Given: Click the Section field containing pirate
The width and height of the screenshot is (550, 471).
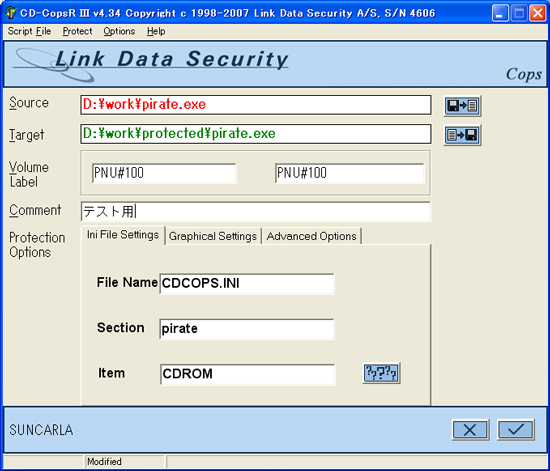Looking at the screenshot, I should pyautogui.click(x=247, y=329).
